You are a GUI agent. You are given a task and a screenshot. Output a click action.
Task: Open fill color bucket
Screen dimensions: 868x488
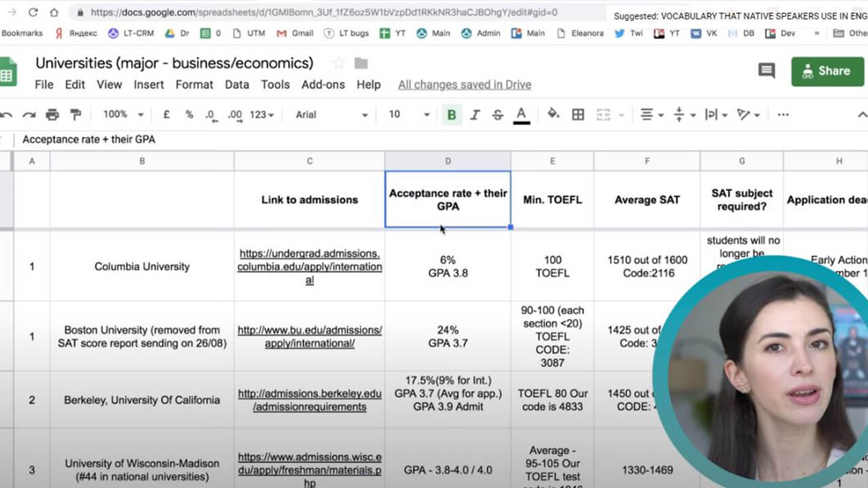click(x=553, y=114)
